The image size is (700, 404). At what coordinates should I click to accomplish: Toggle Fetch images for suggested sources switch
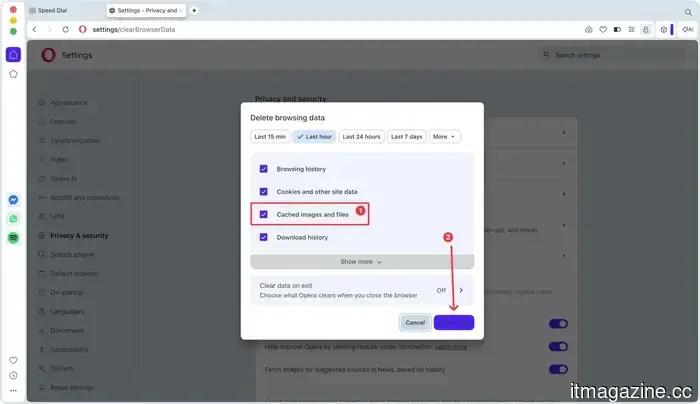click(558, 369)
